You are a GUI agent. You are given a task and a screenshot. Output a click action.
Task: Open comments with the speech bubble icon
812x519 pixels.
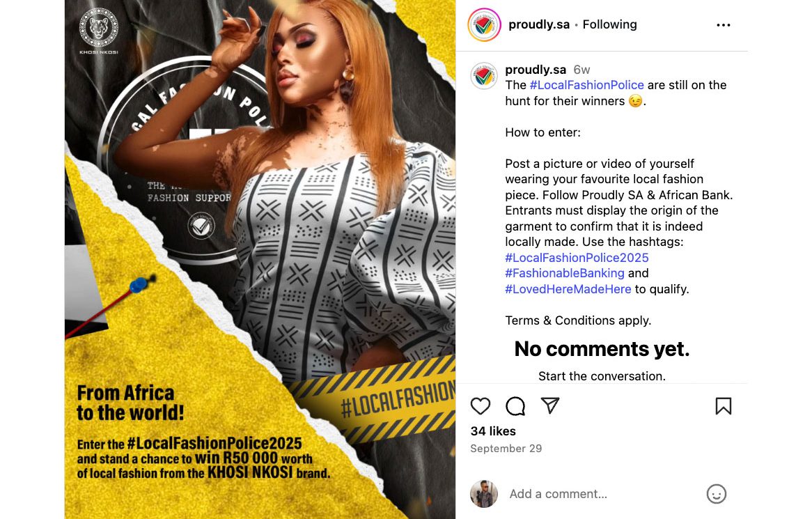pos(515,406)
